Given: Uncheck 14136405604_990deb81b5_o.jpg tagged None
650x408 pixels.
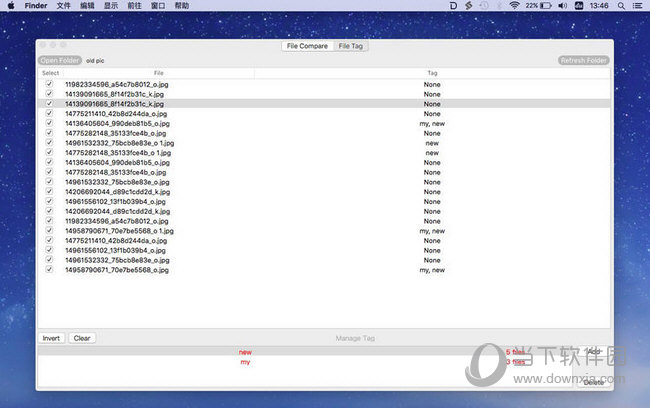Looking at the screenshot, I should (x=49, y=162).
